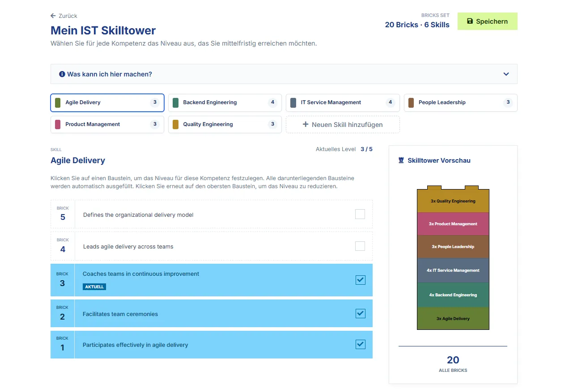Image resolution: width=569 pixels, height=392 pixels.
Task: Click the back arrow icon beside Zurück
Action: pyautogui.click(x=53, y=16)
